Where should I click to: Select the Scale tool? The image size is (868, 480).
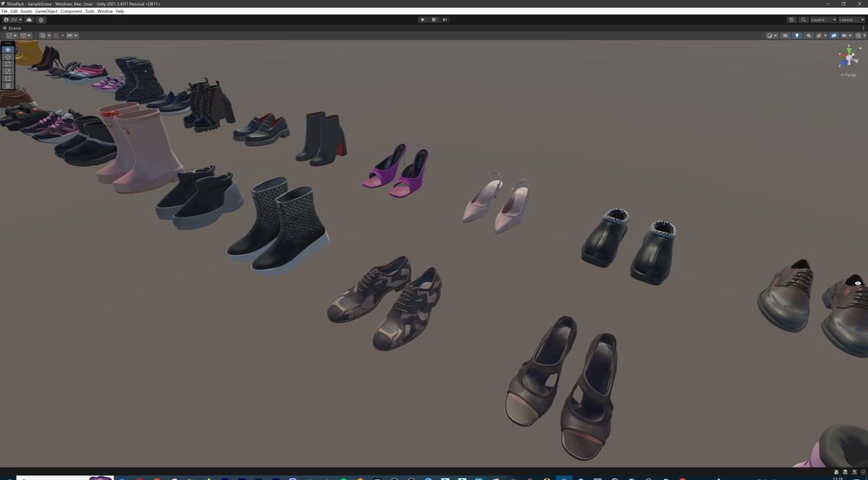[7, 71]
